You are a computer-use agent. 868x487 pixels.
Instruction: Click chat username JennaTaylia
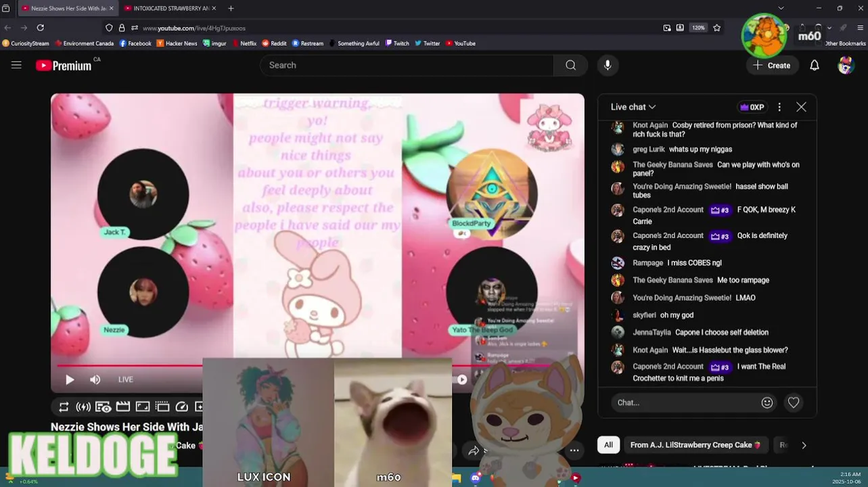tap(652, 332)
